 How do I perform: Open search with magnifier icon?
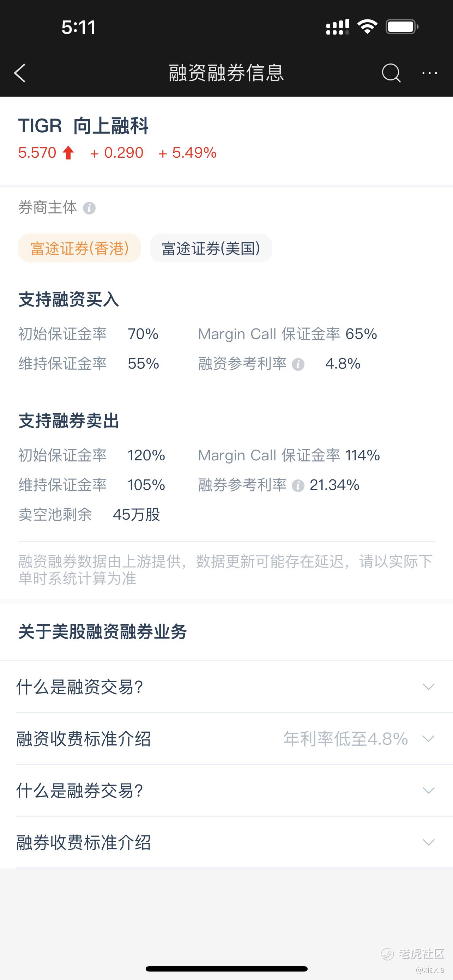(x=391, y=73)
